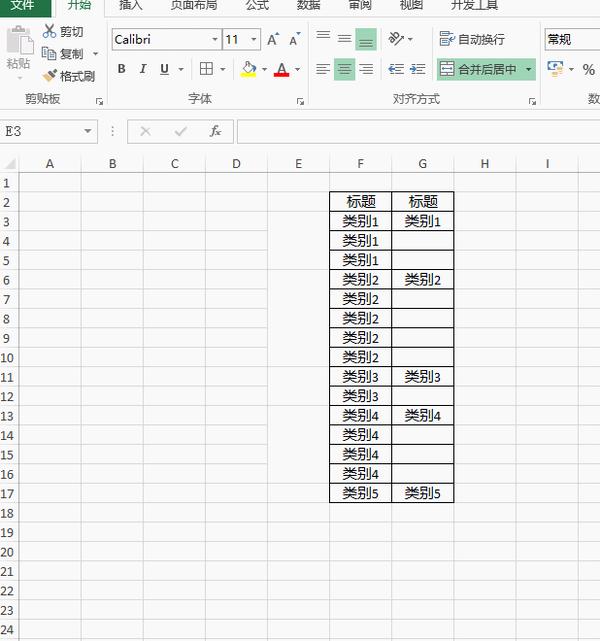600x641 pixels.
Task: Open the Calibri font name dropdown
Action: pos(215,40)
